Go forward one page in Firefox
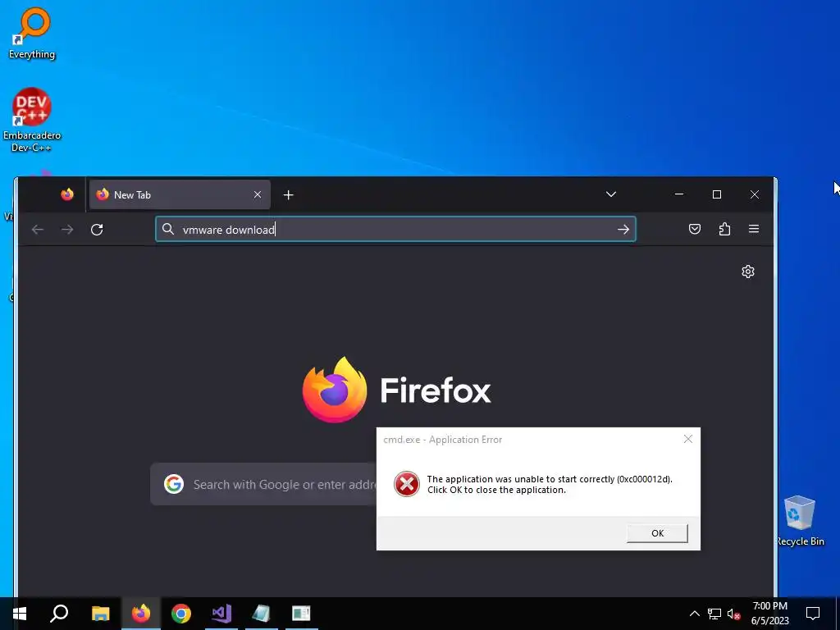The width and height of the screenshot is (840, 630). tap(67, 230)
